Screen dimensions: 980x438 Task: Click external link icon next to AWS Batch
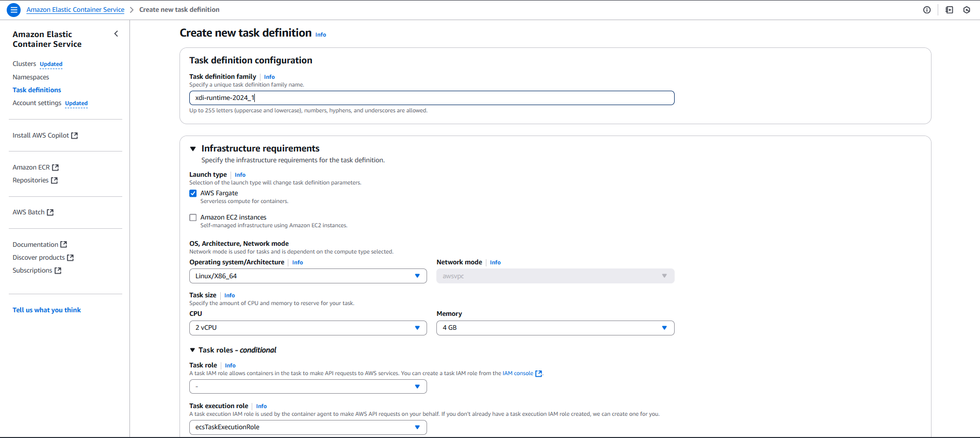(50, 212)
